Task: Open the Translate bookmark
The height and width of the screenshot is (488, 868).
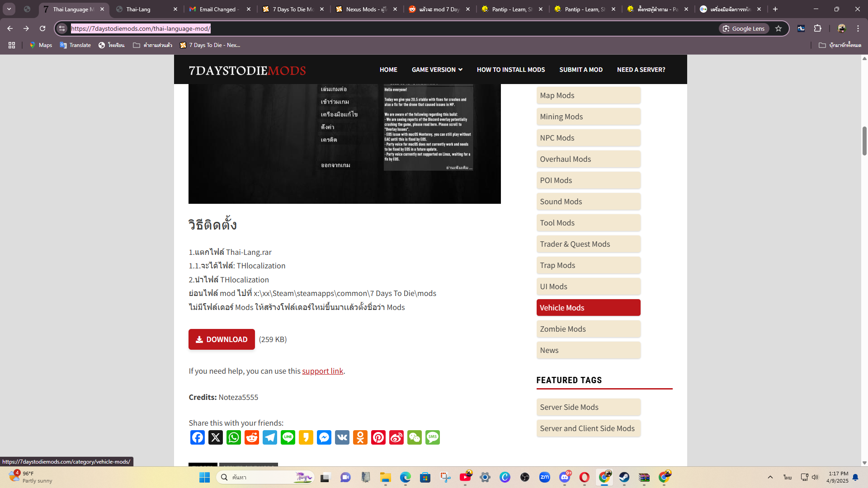Action: [75, 45]
